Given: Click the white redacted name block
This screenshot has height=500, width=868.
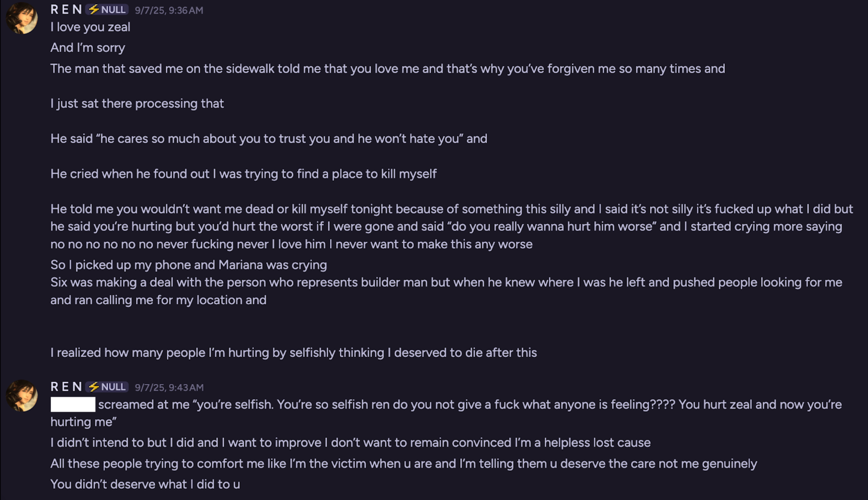Looking at the screenshot, I should 73,404.
